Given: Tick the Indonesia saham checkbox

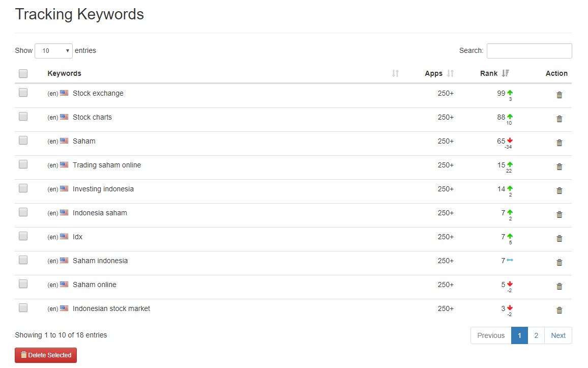Looking at the screenshot, I should tap(23, 212).
